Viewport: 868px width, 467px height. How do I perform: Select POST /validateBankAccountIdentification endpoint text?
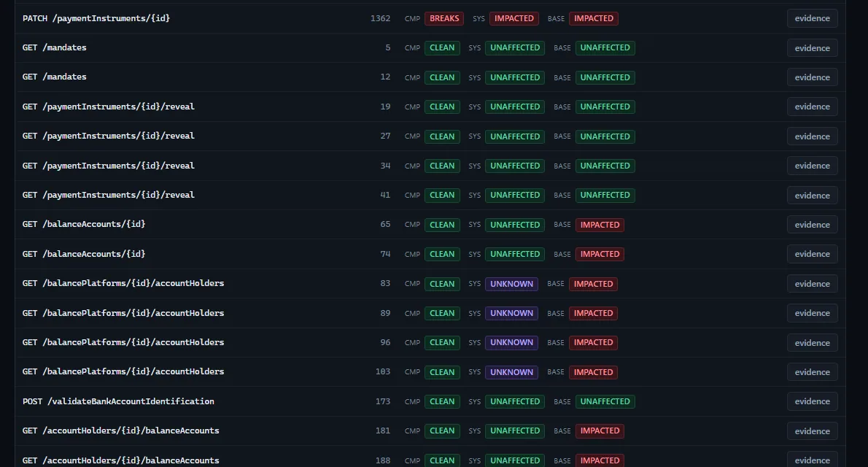[x=118, y=401]
